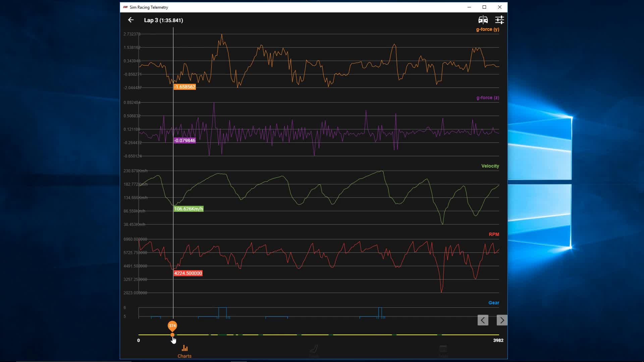Click the 106.626Km/h velocity value tag

click(189, 209)
